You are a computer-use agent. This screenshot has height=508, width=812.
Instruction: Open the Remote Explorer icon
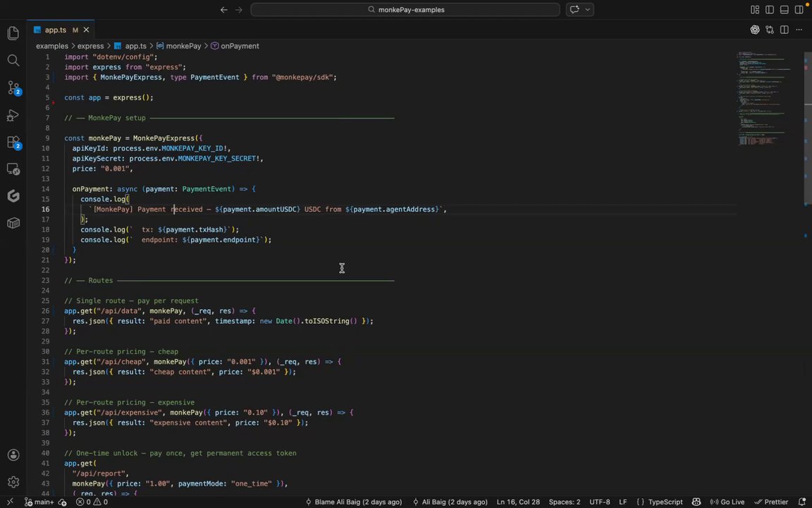tap(13, 169)
